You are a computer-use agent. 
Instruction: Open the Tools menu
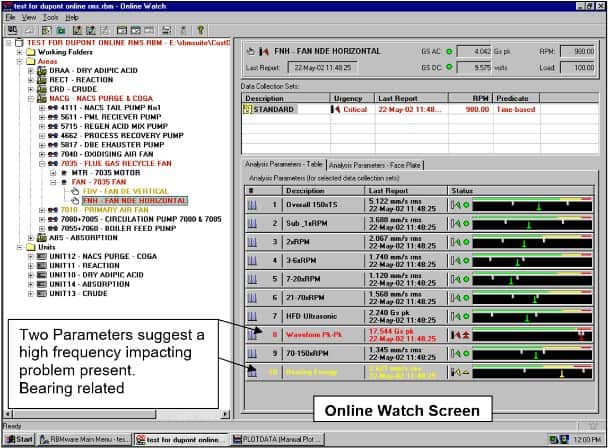[x=51, y=18]
